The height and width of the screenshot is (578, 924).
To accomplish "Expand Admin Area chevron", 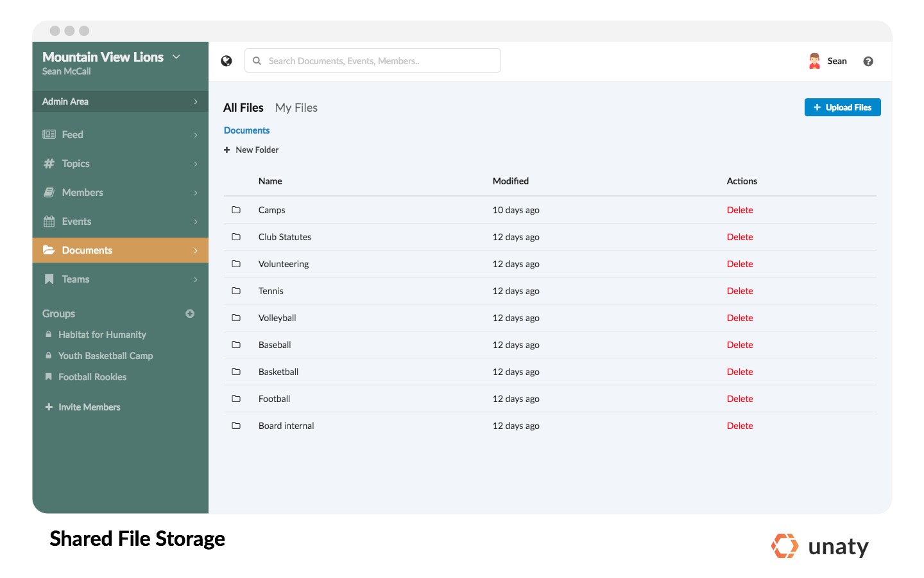I will point(196,101).
